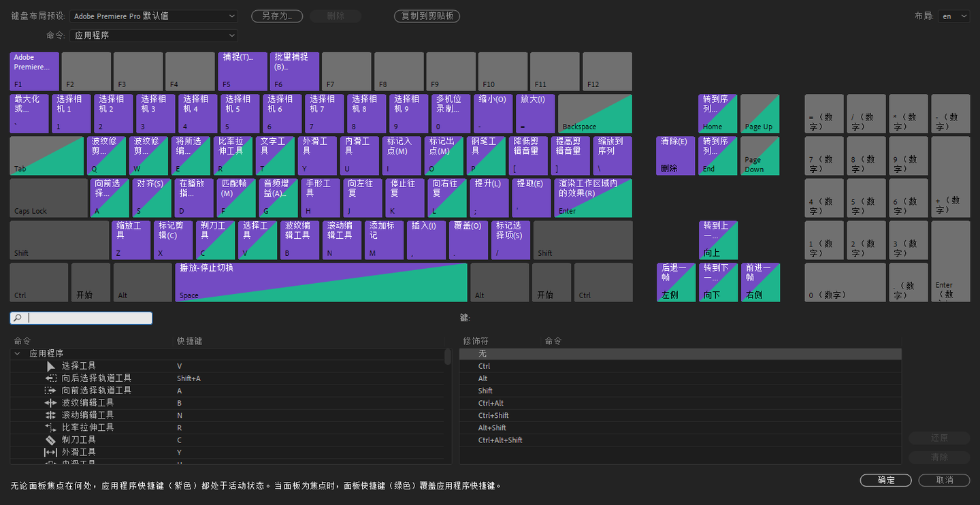Click the V shortcut cell for 选择工具
Viewport: 980px width, 505px height.
180,366
